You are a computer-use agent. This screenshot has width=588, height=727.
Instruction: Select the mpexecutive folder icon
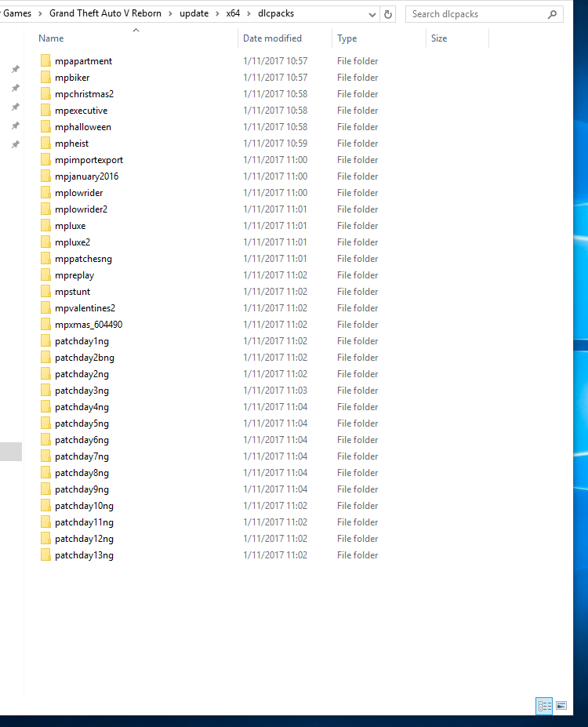point(45,111)
